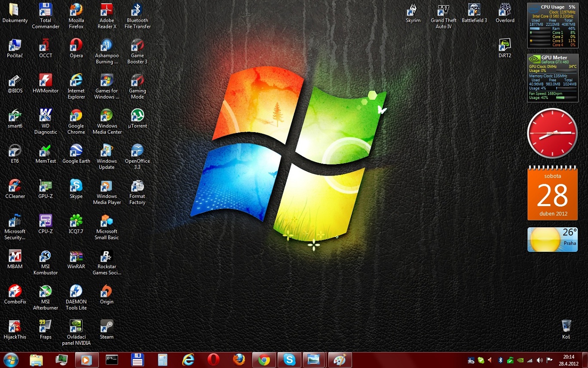This screenshot has width=588, height=368.
Task: Open the Praha weather gadget
Action: click(x=552, y=239)
